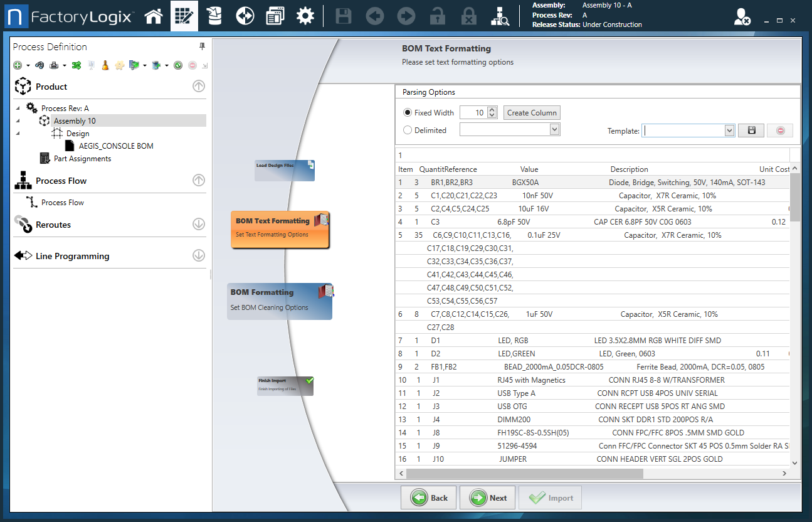
Task: Open the Template dropdown
Action: point(729,130)
